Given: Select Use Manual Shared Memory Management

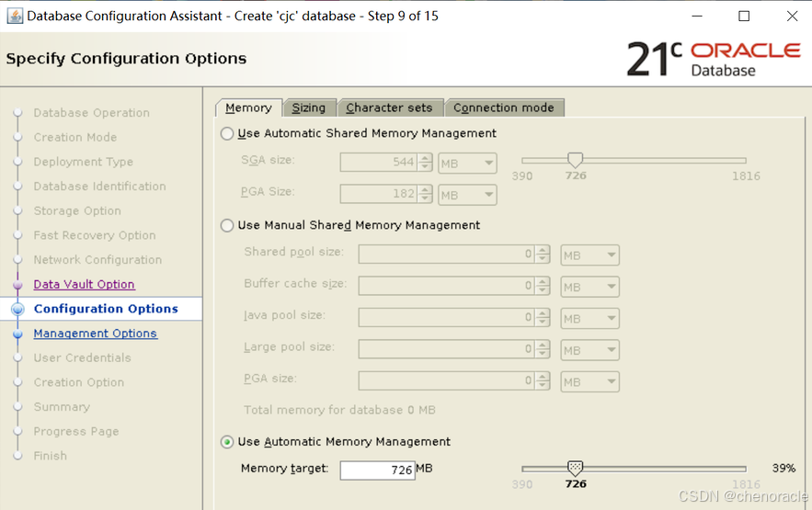Looking at the screenshot, I should pos(227,225).
